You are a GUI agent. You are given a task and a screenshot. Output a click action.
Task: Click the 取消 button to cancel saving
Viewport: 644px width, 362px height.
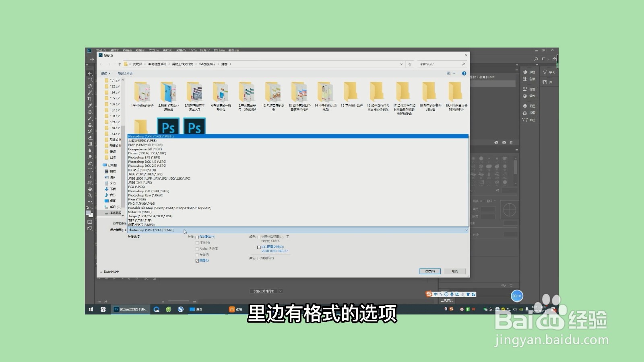[455, 271]
